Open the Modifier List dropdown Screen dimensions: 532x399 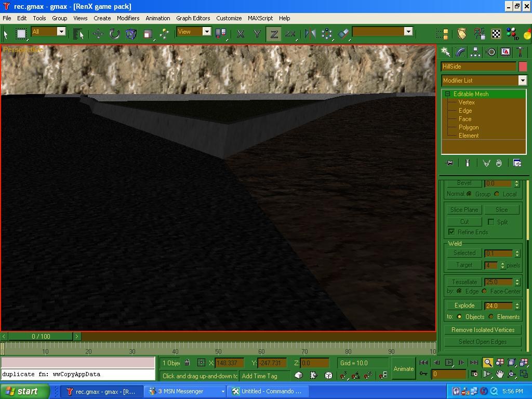point(522,81)
